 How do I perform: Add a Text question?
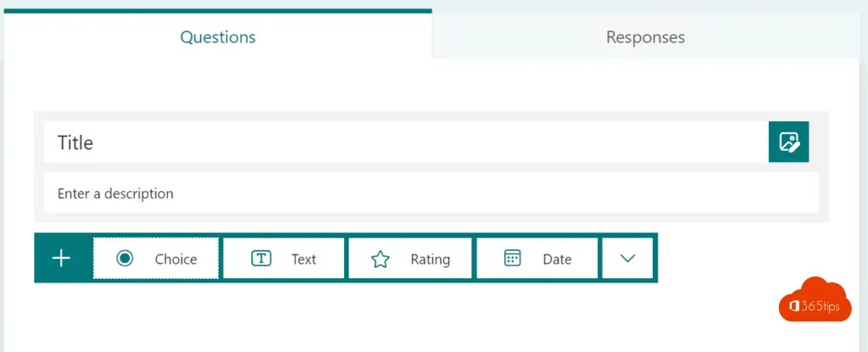click(x=283, y=259)
